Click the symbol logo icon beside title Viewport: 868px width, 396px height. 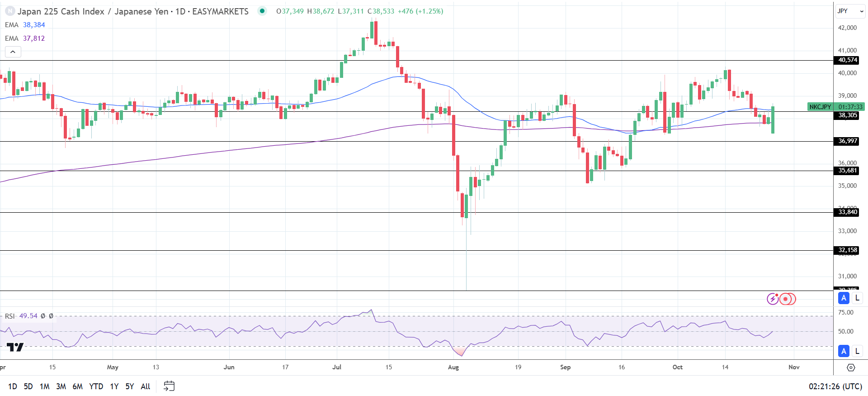[10, 11]
